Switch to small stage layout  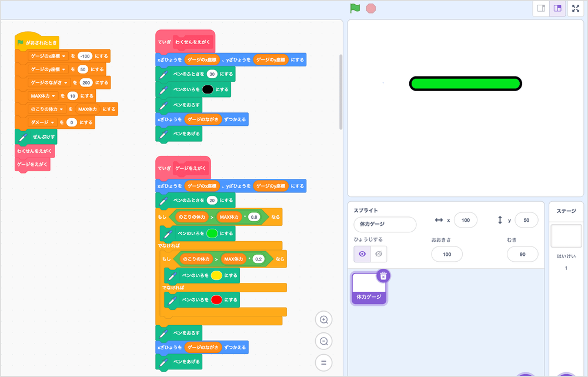(541, 8)
